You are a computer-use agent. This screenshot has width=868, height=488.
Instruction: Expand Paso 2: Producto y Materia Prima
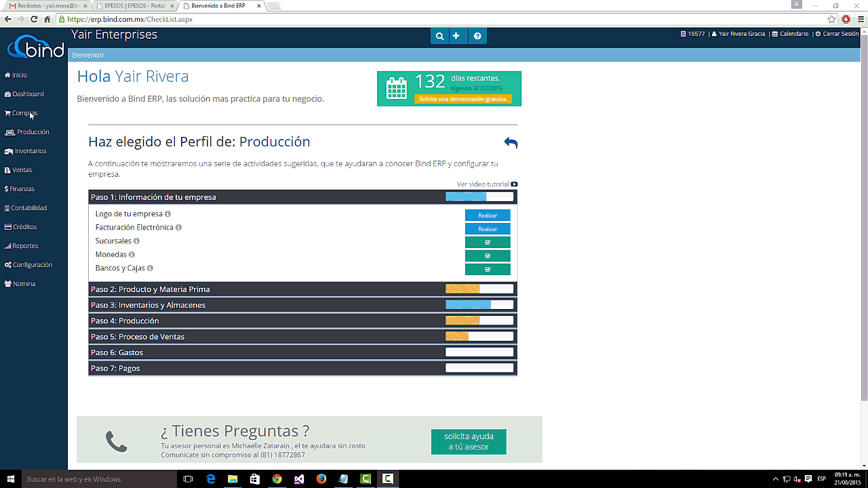[x=302, y=289]
